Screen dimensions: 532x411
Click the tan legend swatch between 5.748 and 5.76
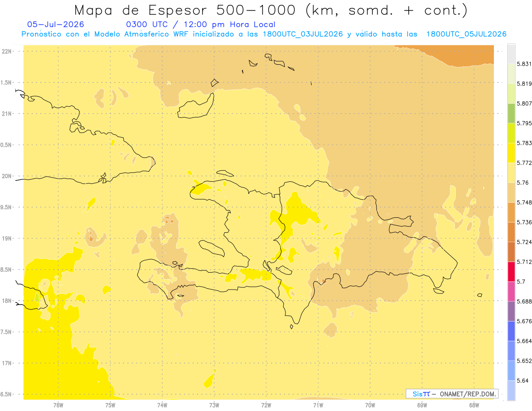point(511,192)
